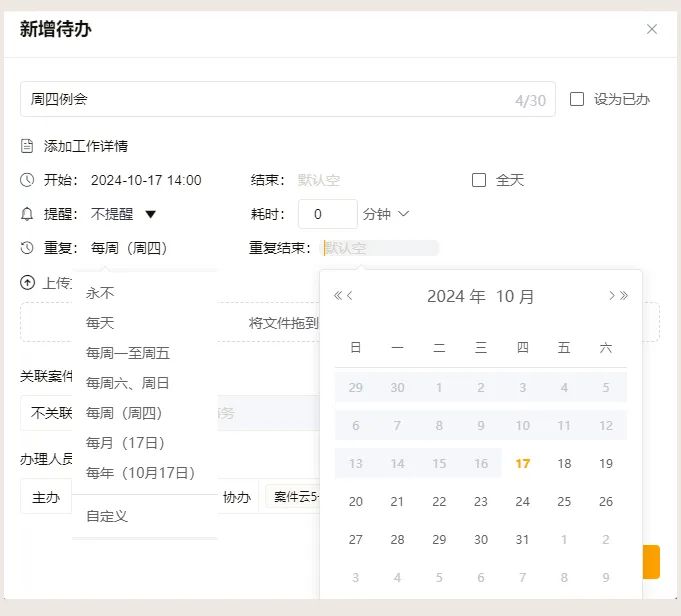Click the 耗时 duration number field
The image size is (681, 616).
pos(327,213)
